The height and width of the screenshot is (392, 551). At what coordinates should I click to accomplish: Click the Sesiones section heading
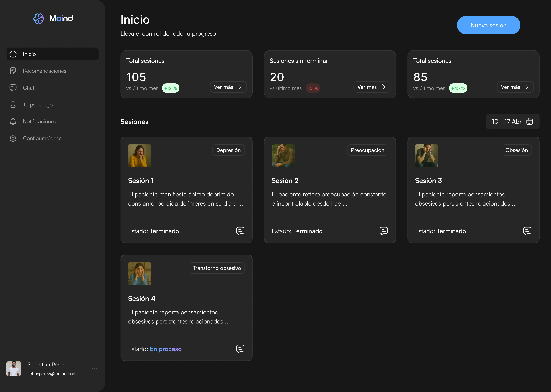coord(134,122)
